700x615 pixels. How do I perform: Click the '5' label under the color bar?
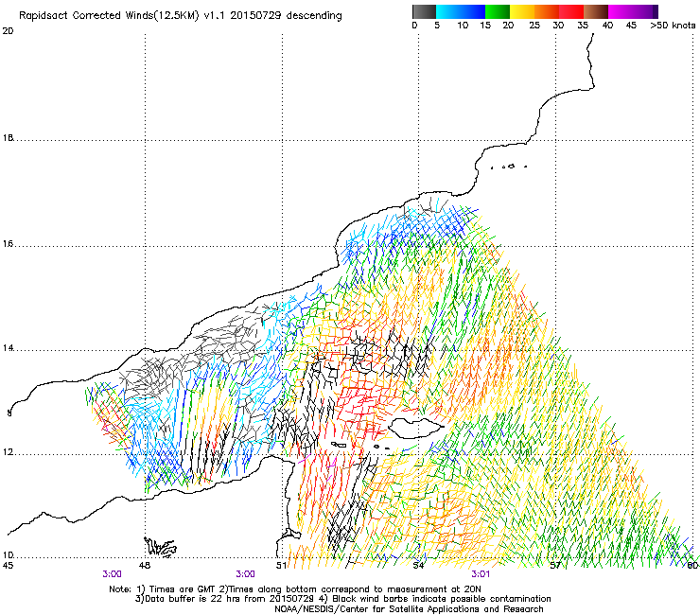coord(437,26)
